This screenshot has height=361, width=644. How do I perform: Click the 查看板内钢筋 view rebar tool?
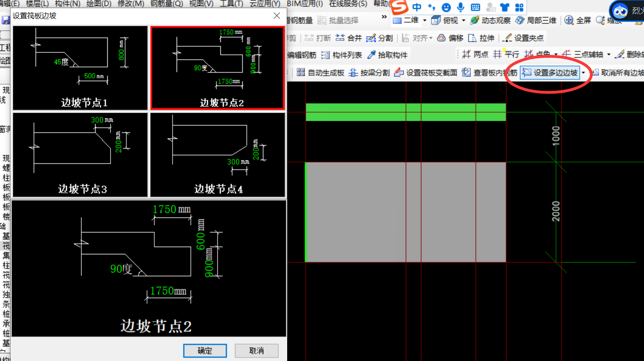coord(490,73)
